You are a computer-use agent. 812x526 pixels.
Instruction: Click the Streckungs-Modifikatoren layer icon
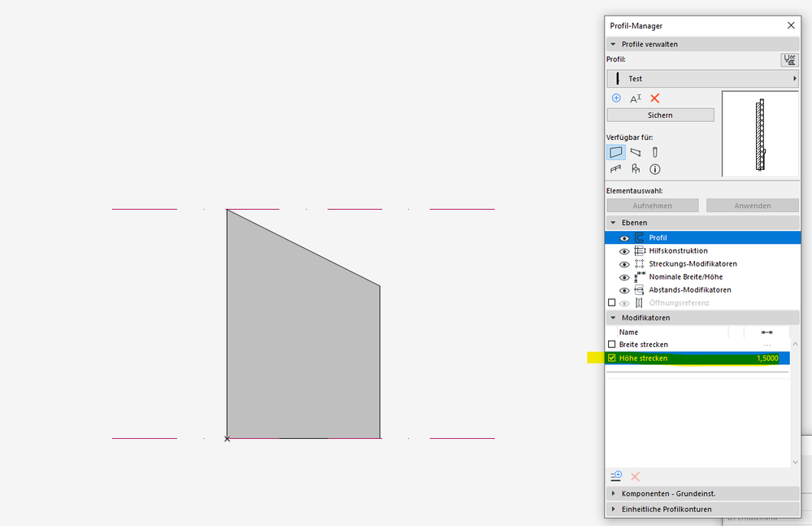click(x=640, y=263)
